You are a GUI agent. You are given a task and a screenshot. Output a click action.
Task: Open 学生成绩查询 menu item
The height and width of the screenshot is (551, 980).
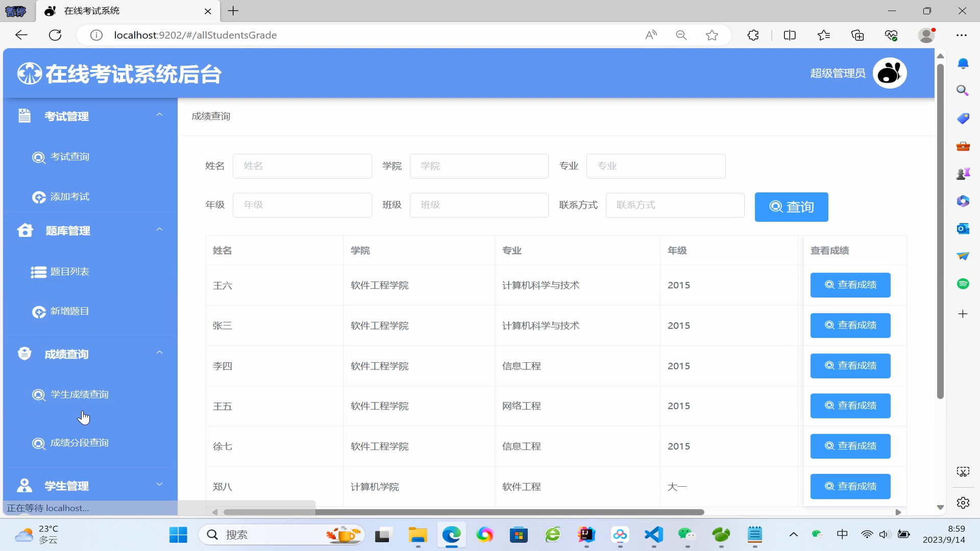79,394
